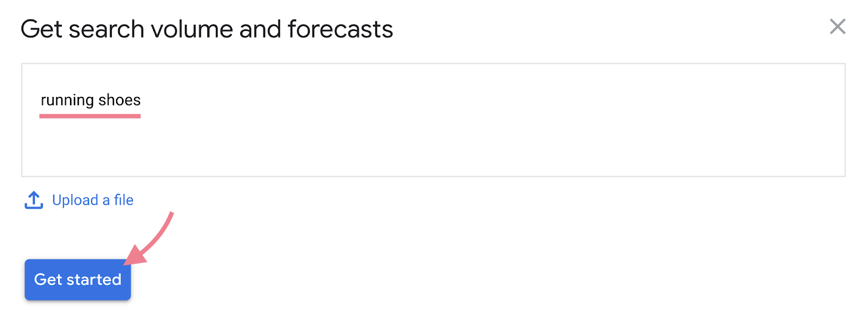Hit Get started to fetch search volume

pos(78,279)
